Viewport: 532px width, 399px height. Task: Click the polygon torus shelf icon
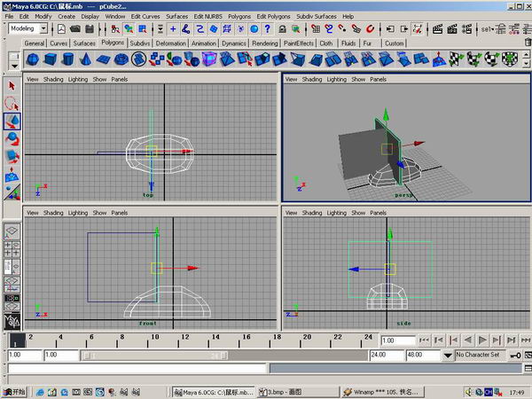[x=121, y=59]
